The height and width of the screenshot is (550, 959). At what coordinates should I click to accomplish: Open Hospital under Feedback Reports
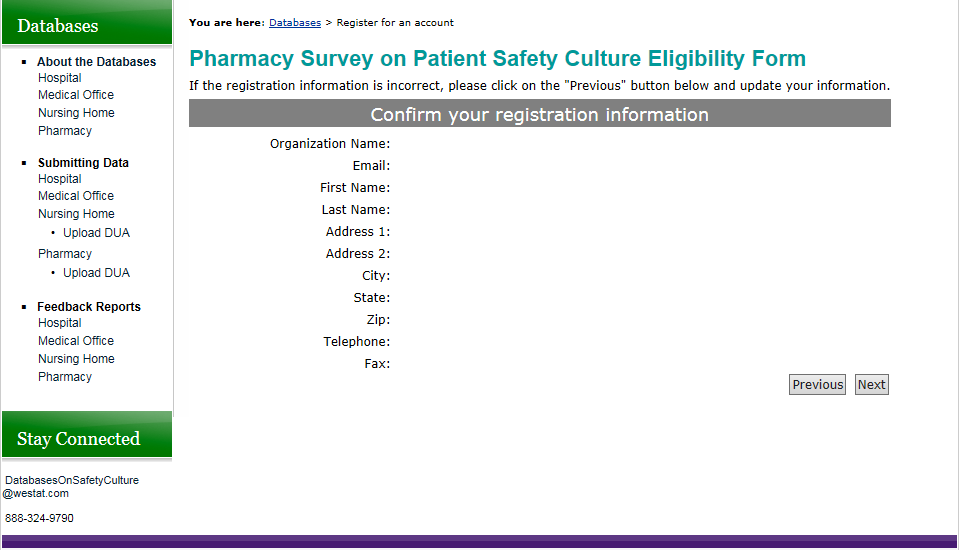click(60, 323)
